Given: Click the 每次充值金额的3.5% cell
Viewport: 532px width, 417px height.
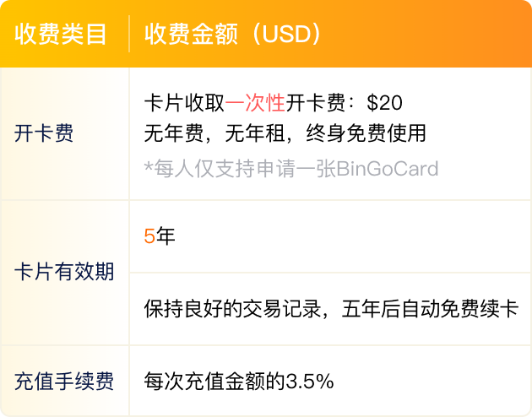Looking at the screenshot, I should pyautogui.click(x=330, y=381).
